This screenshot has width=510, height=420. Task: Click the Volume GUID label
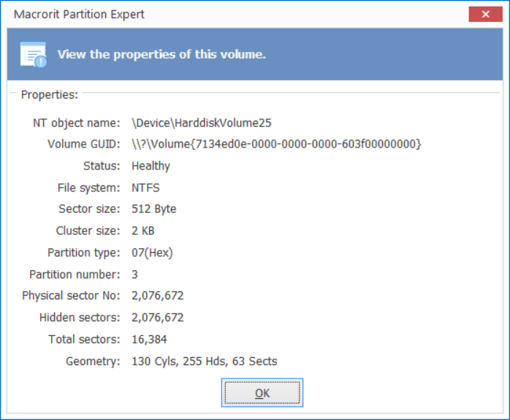coord(84,144)
